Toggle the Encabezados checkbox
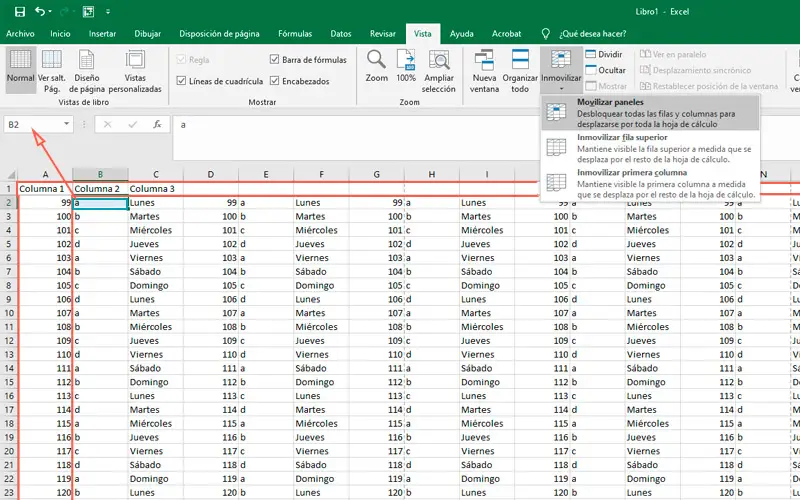 pyautogui.click(x=275, y=81)
